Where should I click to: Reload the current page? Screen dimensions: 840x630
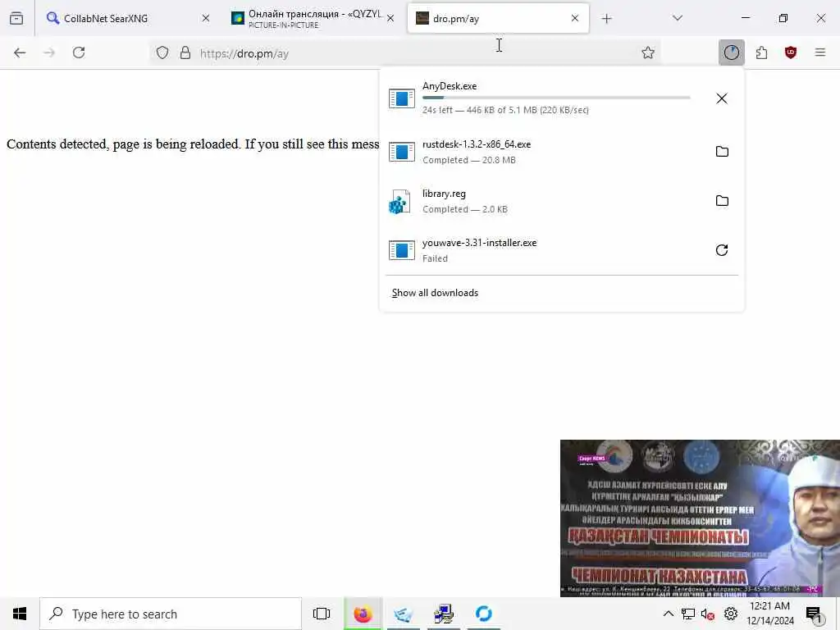pos(79,52)
